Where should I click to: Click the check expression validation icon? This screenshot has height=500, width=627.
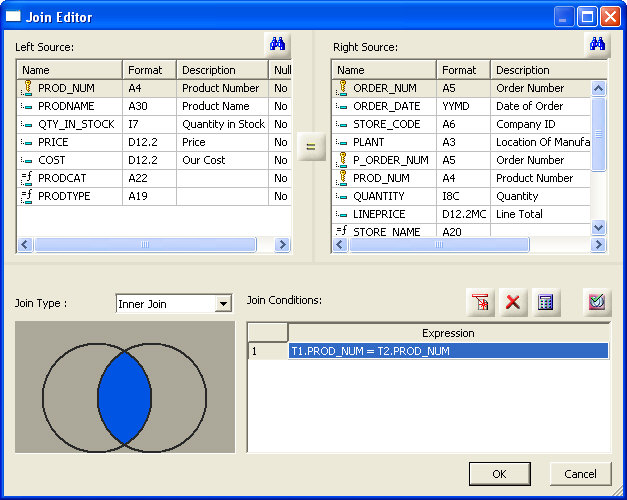[x=597, y=302]
